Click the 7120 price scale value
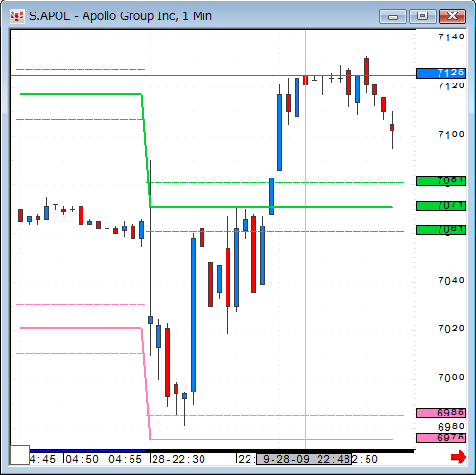This screenshot has width=476, height=475. click(451, 86)
